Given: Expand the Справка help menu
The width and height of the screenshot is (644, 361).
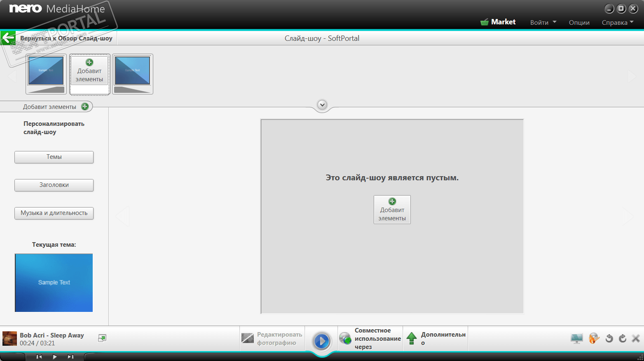Looking at the screenshot, I should tap(617, 22).
